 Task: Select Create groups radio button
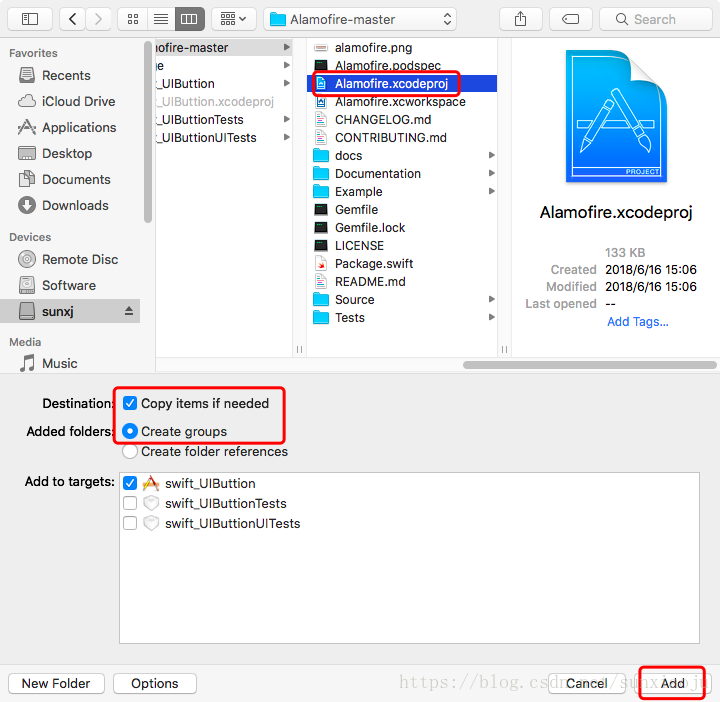(130, 432)
